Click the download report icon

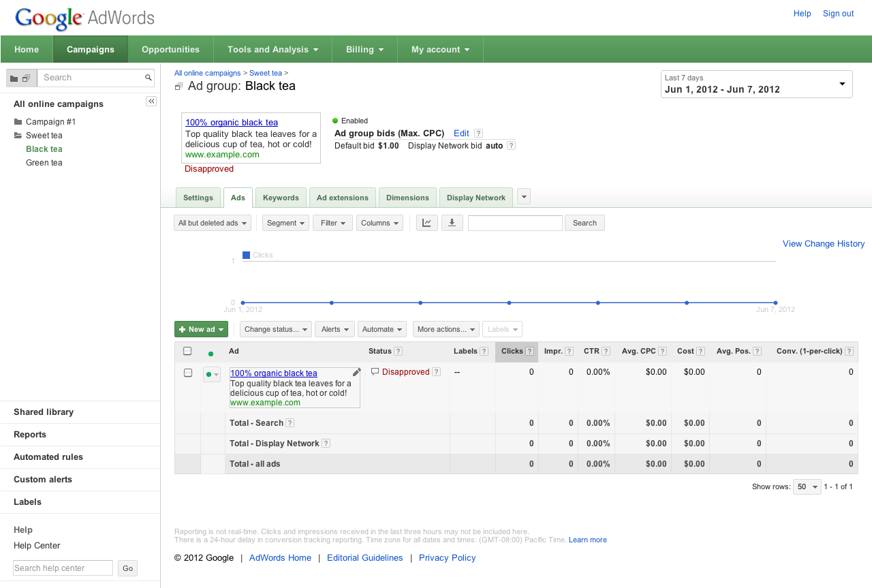[x=452, y=223]
